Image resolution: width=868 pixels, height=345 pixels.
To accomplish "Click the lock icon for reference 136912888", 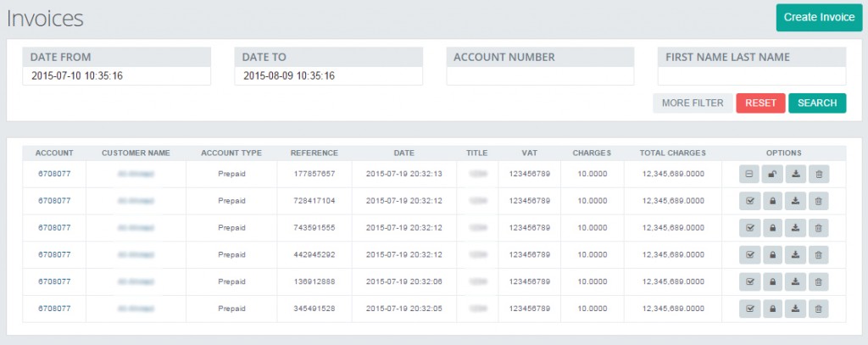I will point(772,282).
